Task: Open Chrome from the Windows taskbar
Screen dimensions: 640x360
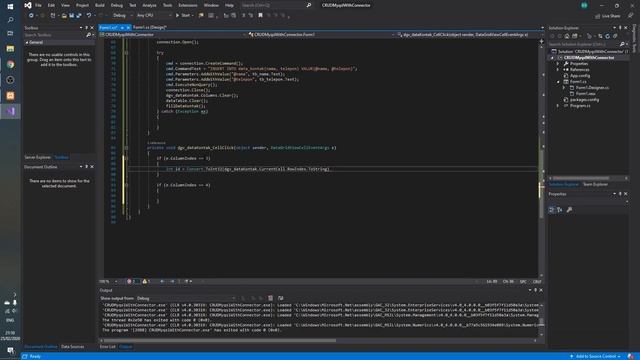Action: coord(10,64)
